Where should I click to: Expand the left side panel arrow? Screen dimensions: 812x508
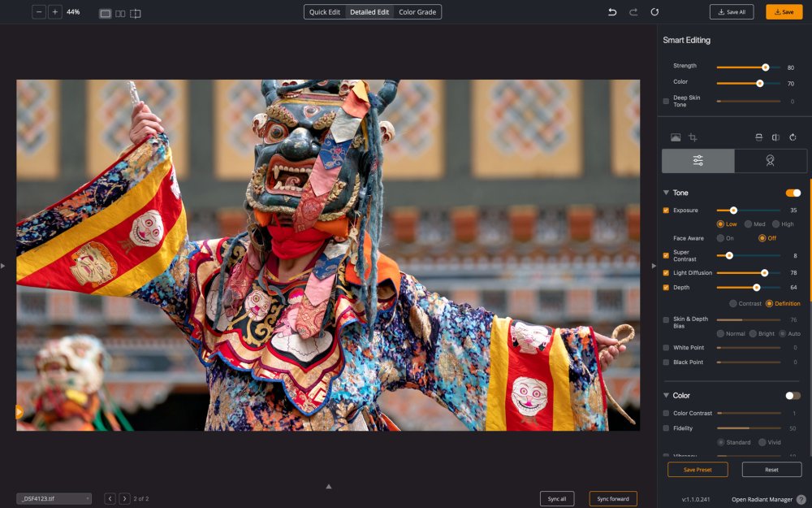point(2,266)
